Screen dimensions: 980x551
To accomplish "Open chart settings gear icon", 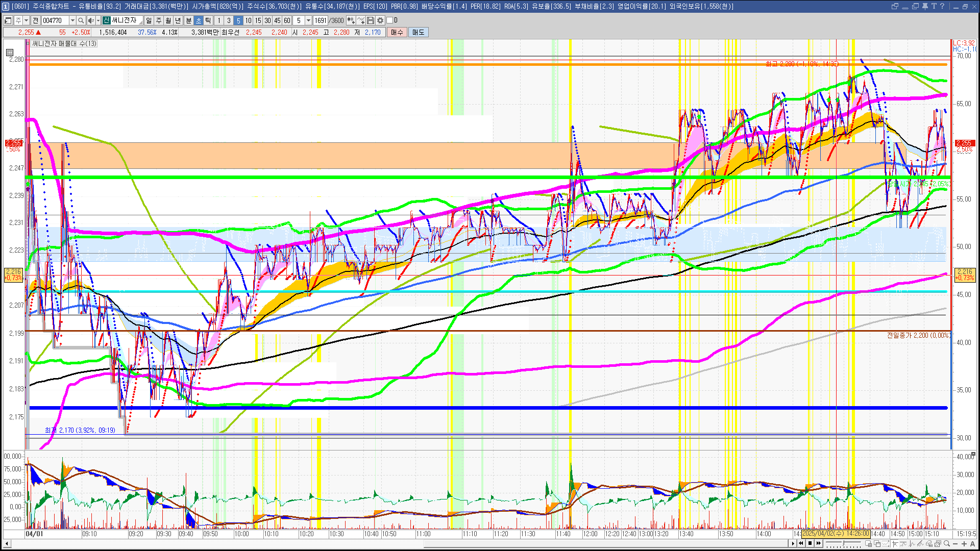I will (380, 20).
